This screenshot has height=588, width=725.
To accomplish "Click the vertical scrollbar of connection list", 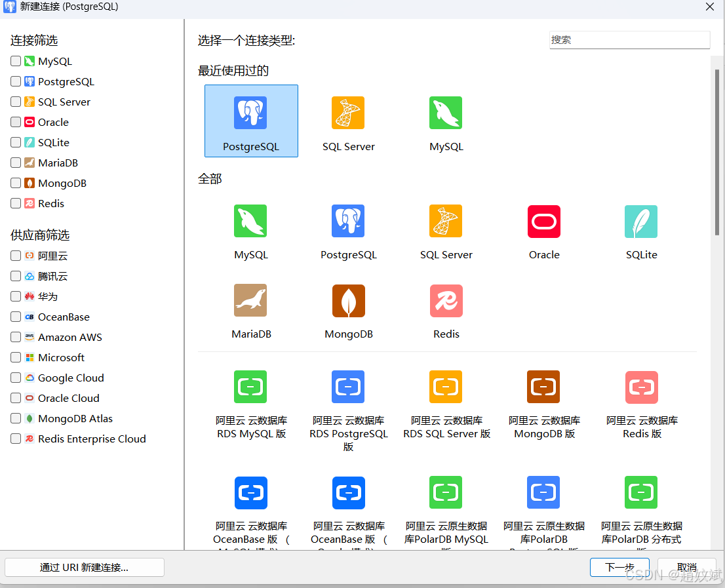I will (717, 153).
